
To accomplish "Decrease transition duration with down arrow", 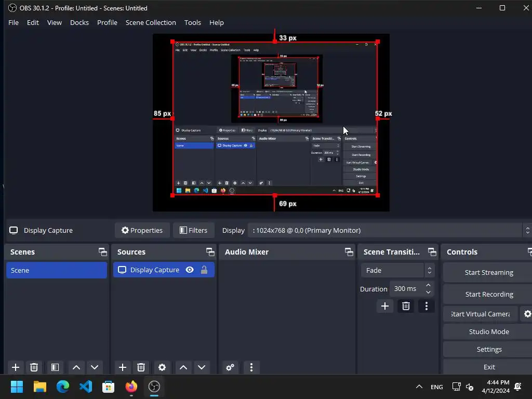I will point(428,292).
